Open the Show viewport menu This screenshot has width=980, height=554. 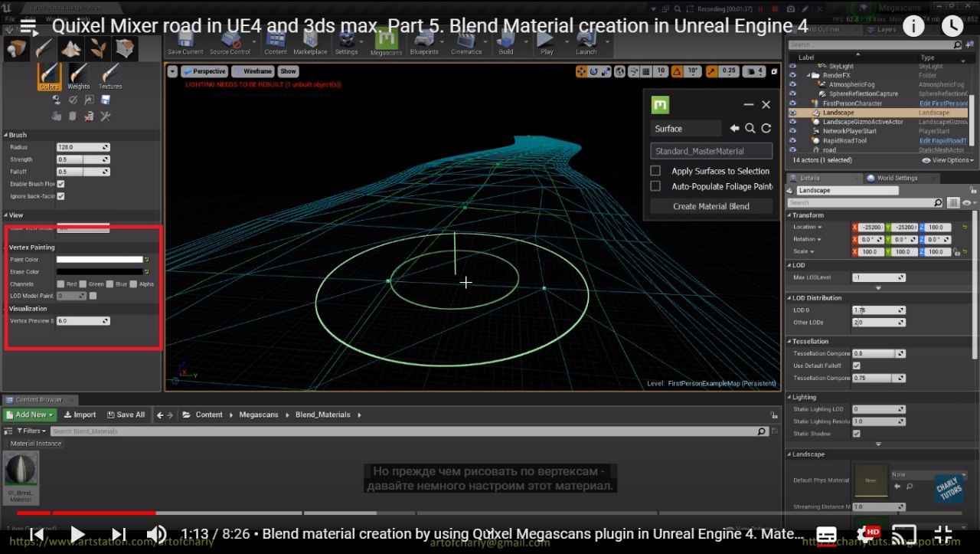coord(288,71)
